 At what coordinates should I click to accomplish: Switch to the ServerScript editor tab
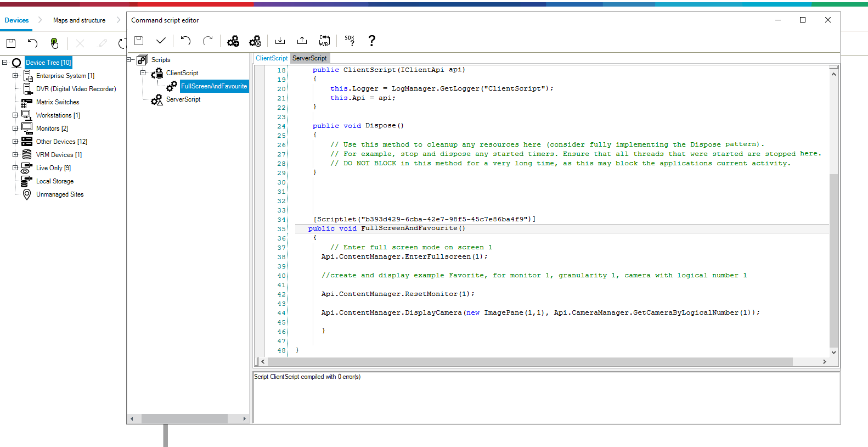(309, 58)
